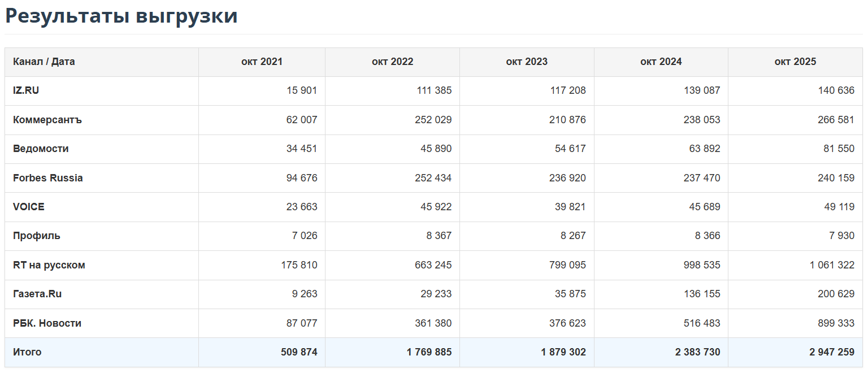Click the IZ.RU row label
Screen dimensions: 868x373
[26, 90]
